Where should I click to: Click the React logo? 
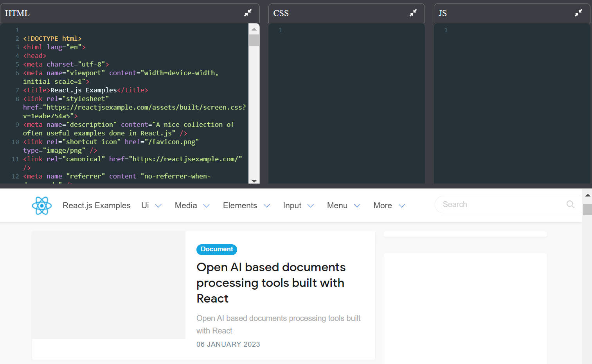pos(41,205)
